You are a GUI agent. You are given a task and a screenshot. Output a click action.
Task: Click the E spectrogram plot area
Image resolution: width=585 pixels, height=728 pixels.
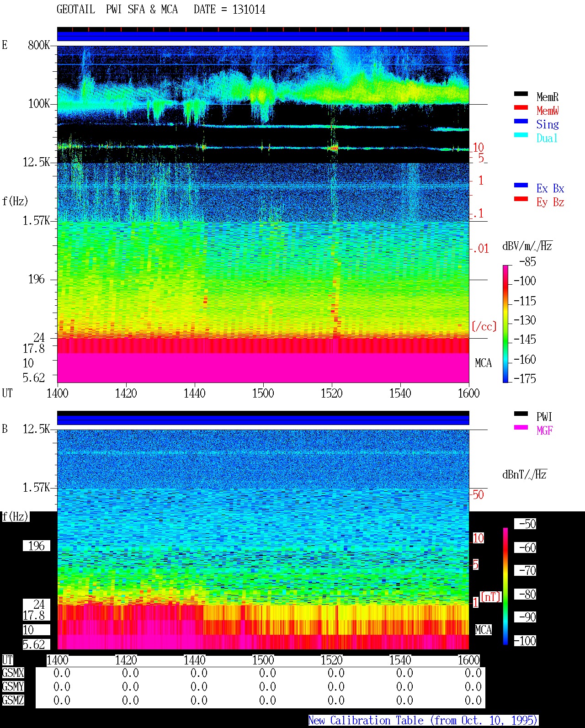(x=263, y=214)
